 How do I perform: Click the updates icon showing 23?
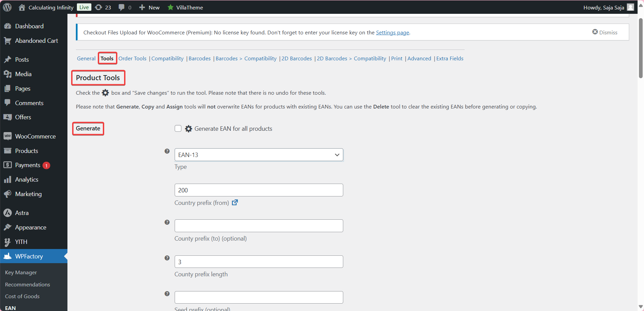[x=98, y=7]
